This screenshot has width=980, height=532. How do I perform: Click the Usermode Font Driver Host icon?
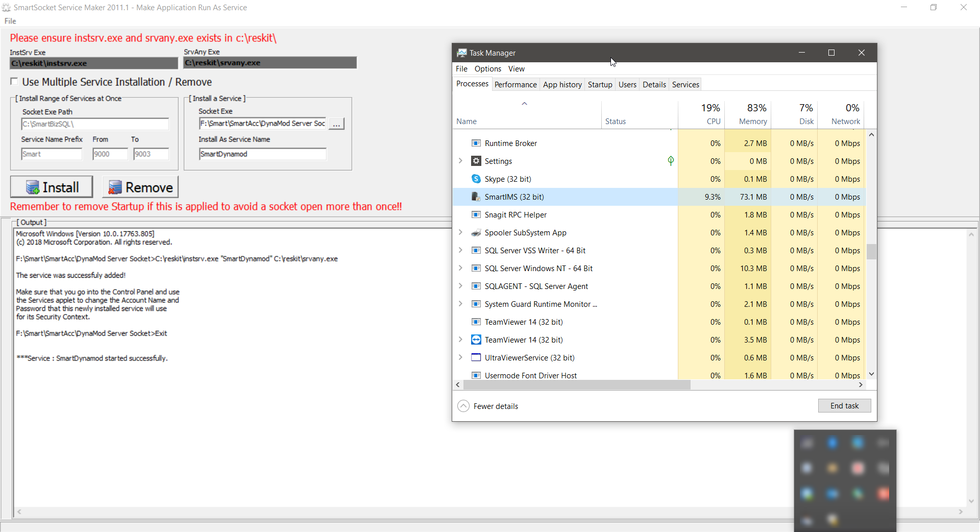coord(476,375)
